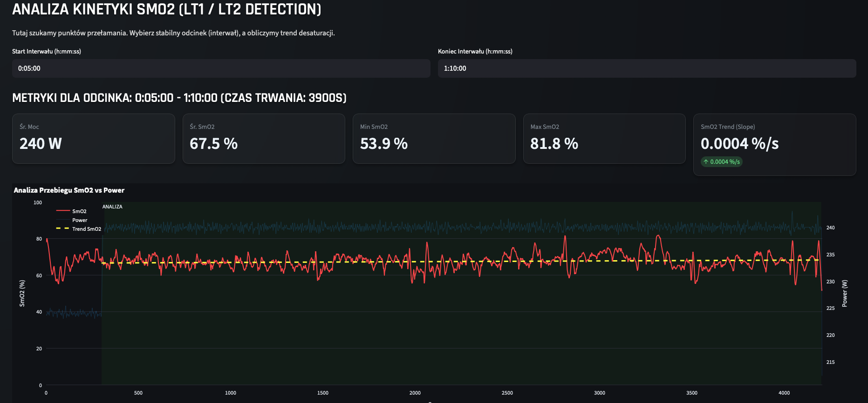The height and width of the screenshot is (403, 868).
Task: Click the Power (W) right axis title
Action: [845, 293]
